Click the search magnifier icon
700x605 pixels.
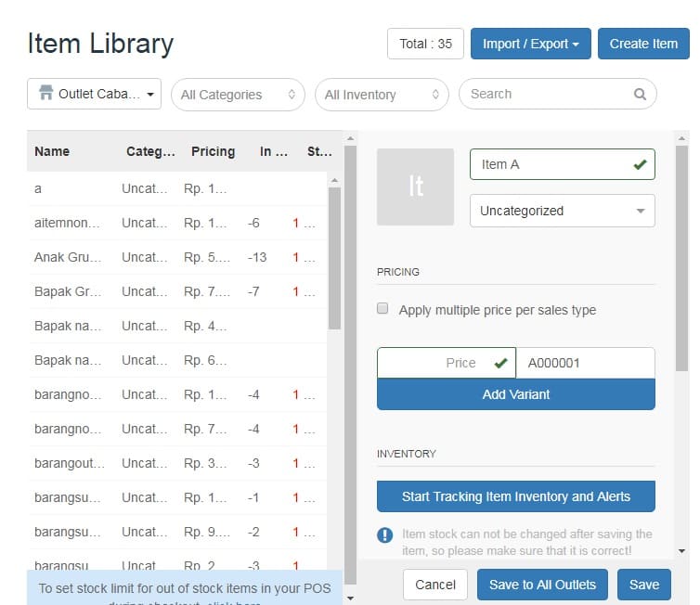click(640, 95)
